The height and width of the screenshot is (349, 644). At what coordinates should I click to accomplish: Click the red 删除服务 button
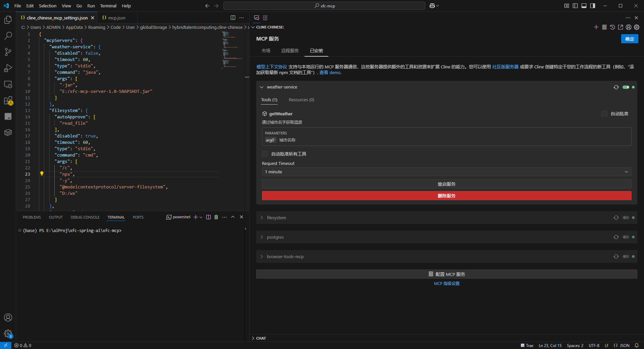tap(446, 196)
